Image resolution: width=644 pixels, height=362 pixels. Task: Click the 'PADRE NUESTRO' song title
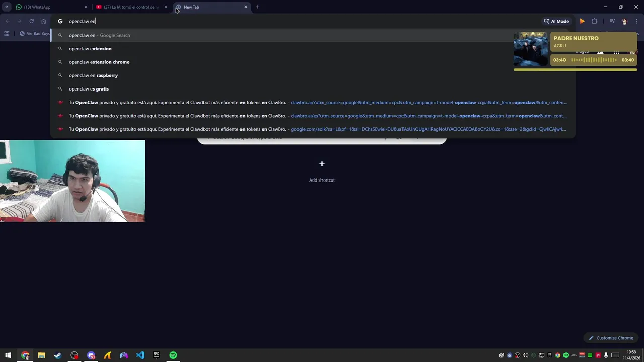[x=576, y=38]
